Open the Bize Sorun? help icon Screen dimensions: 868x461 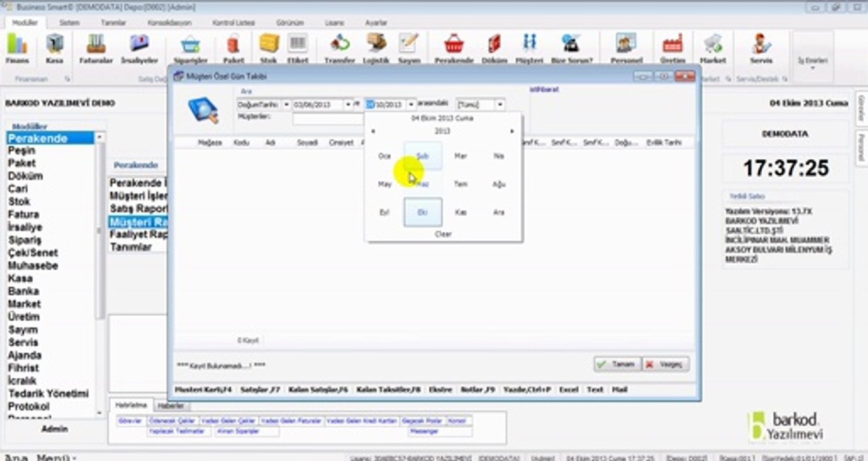pos(571,48)
